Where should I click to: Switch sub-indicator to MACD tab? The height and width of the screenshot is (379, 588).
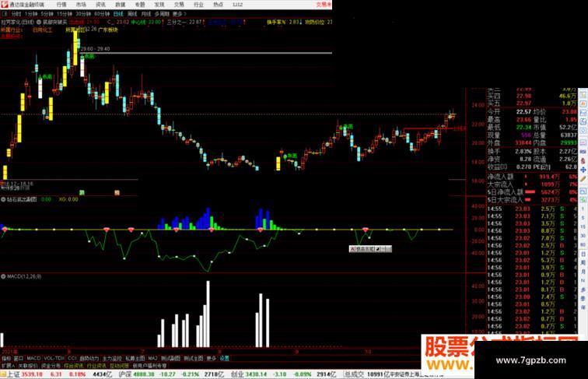coord(33,358)
